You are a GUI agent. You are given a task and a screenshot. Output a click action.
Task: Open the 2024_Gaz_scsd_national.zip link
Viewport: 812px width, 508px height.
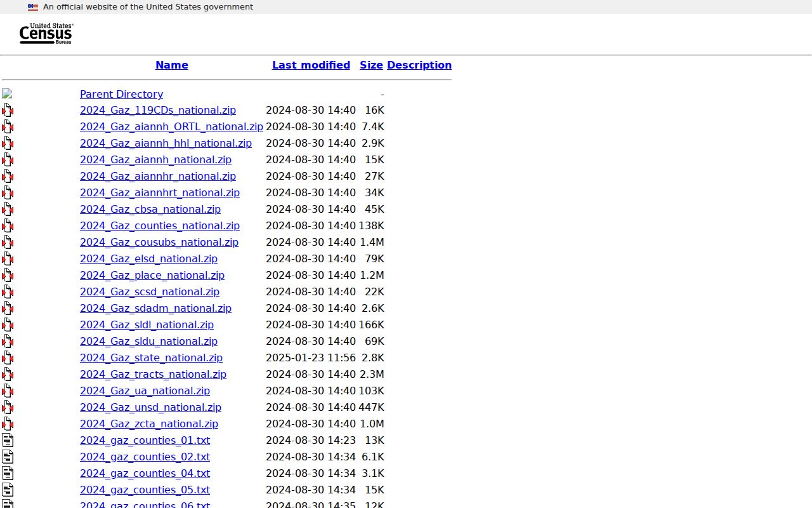150,292
